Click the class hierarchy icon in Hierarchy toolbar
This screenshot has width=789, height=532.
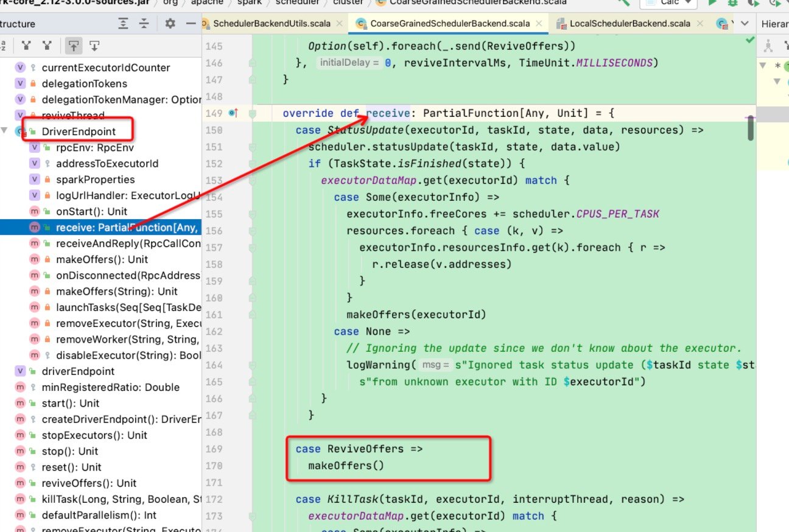coord(768,46)
